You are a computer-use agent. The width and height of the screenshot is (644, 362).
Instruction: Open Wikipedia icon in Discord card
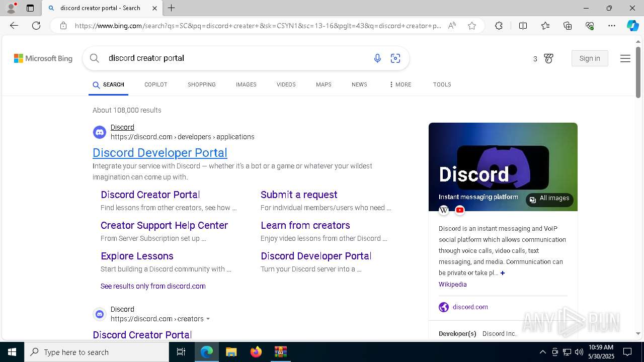coord(444,210)
